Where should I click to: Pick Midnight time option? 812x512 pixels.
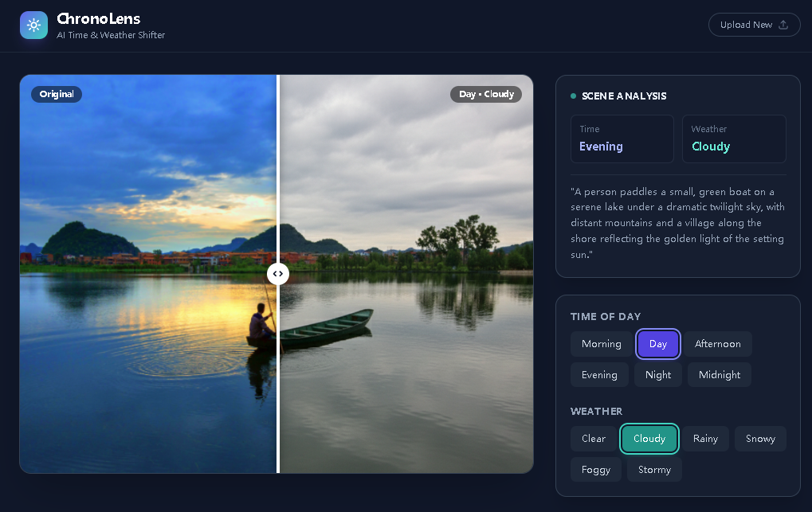(x=720, y=375)
